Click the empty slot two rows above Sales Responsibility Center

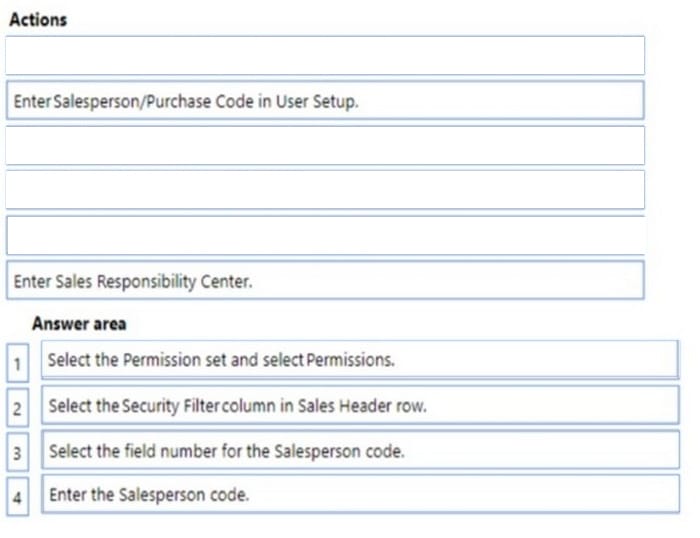325,190
